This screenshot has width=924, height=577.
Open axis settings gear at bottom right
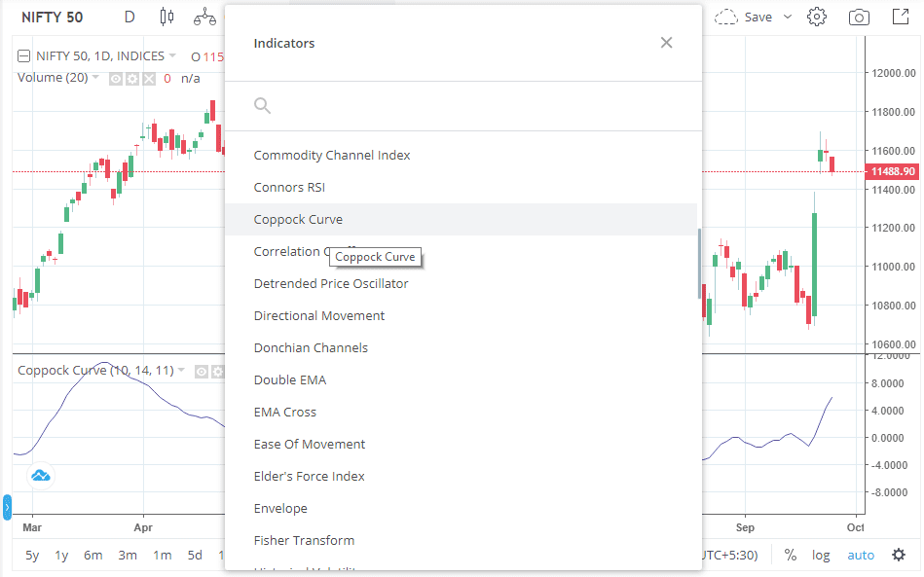coord(899,555)
